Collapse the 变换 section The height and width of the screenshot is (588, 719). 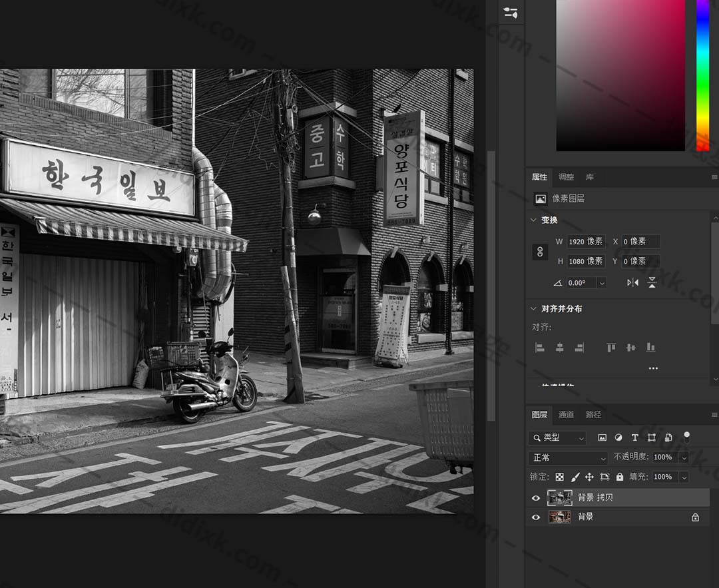(x=533, y=220)
